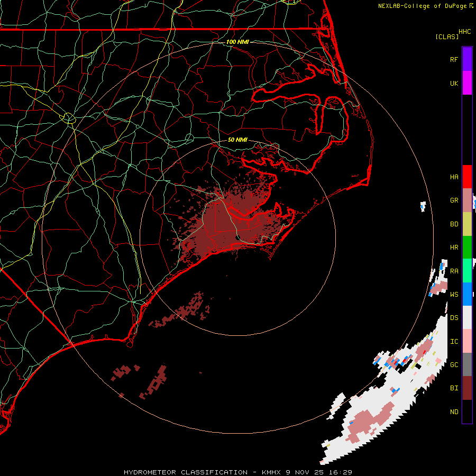Image resolution: width=476 pixels, height=476 pixels.
Task: Click the RA light green legend swatch
Action: (x=467, y=271)
